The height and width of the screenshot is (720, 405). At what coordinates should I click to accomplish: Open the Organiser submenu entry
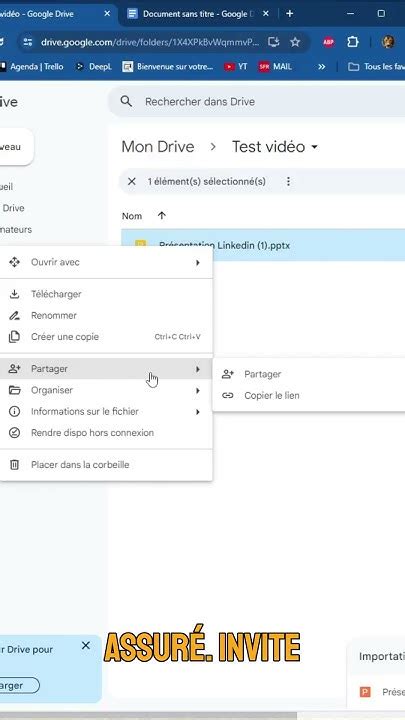106,390
